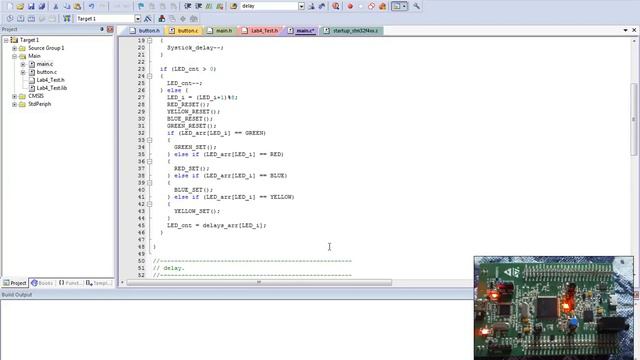
Task: Expand the StdPeriph folder
Action: click(x=15, y=104)
